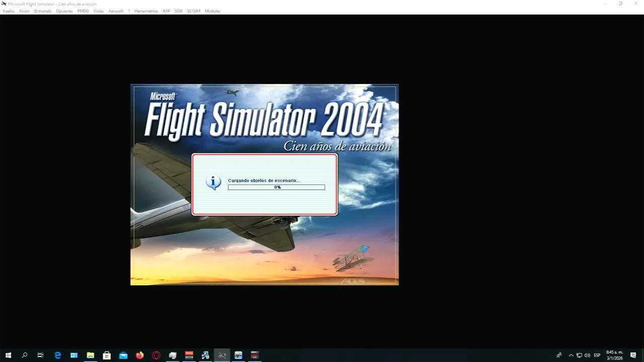
Task: Click the 'Cargando objetos de escenario...' text
Action: point(264,180)
